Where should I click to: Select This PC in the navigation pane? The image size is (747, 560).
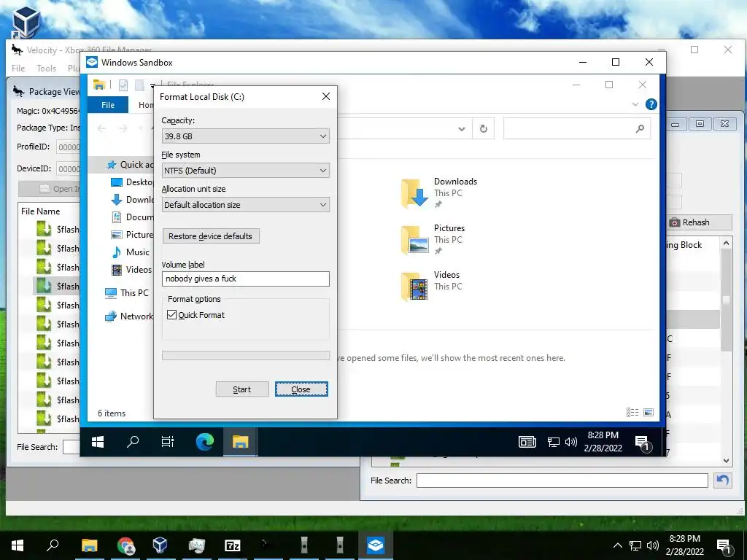coord(127,292)
